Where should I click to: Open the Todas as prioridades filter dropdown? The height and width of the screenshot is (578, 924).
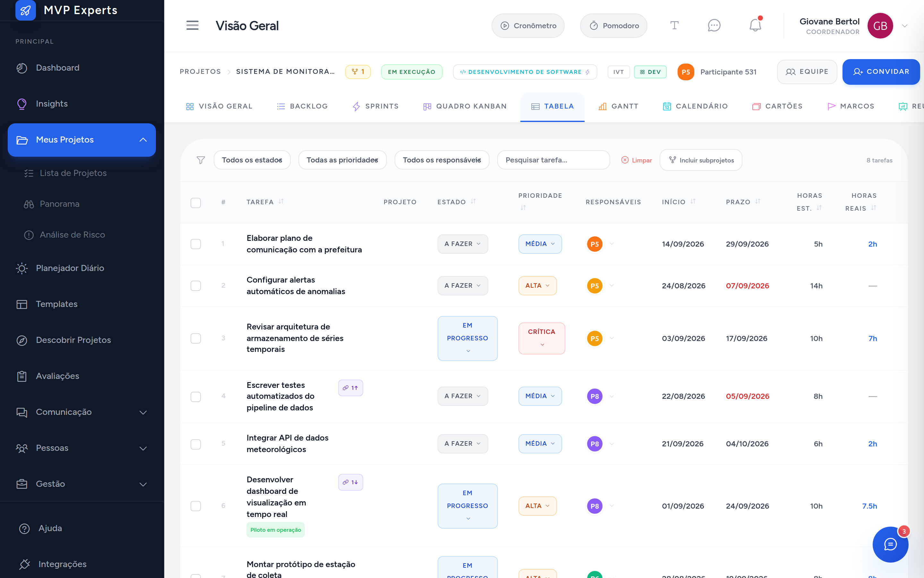[343, 160]
